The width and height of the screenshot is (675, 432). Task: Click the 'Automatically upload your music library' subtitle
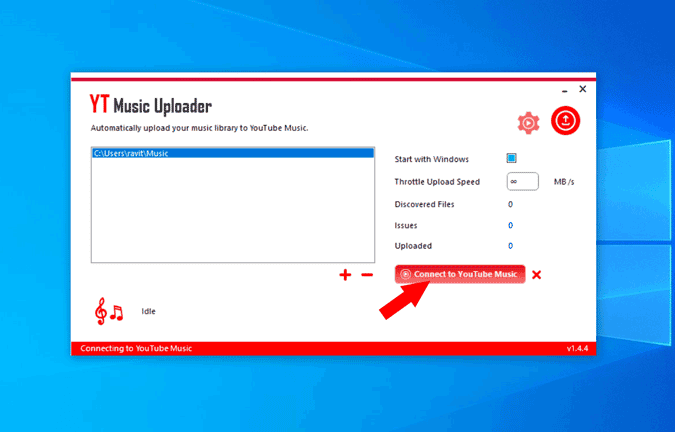199,128
